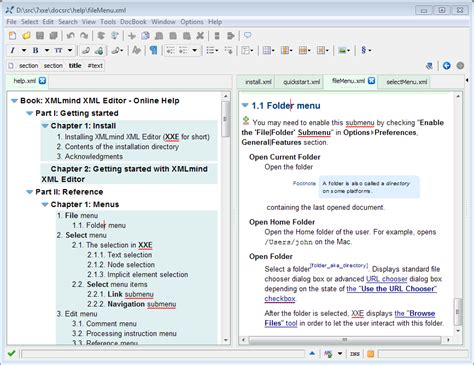474x365 pixels.
Task: Click the left pane vertical scrollbar thumb
Action: tap(226, 119)
